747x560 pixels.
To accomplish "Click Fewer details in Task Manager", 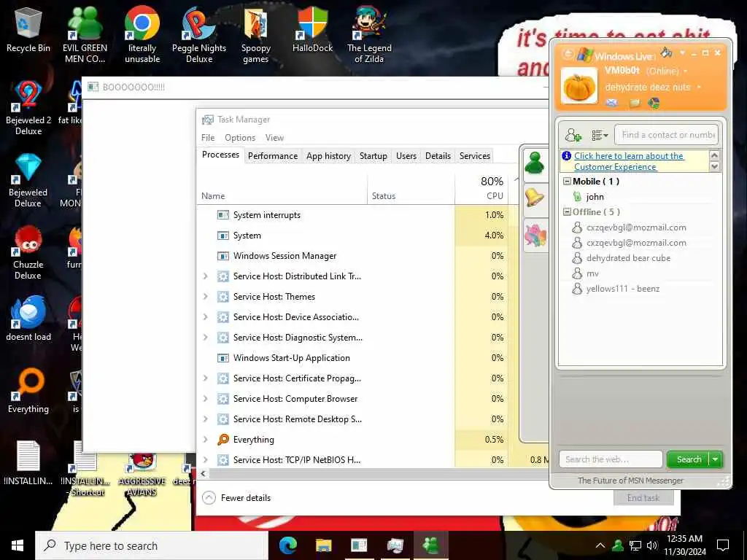I will [x=237, y=498].
